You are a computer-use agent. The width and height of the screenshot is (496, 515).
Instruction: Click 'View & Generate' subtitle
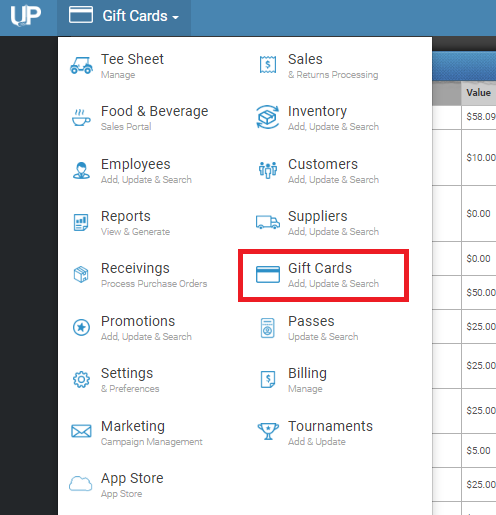click(135, 232)
